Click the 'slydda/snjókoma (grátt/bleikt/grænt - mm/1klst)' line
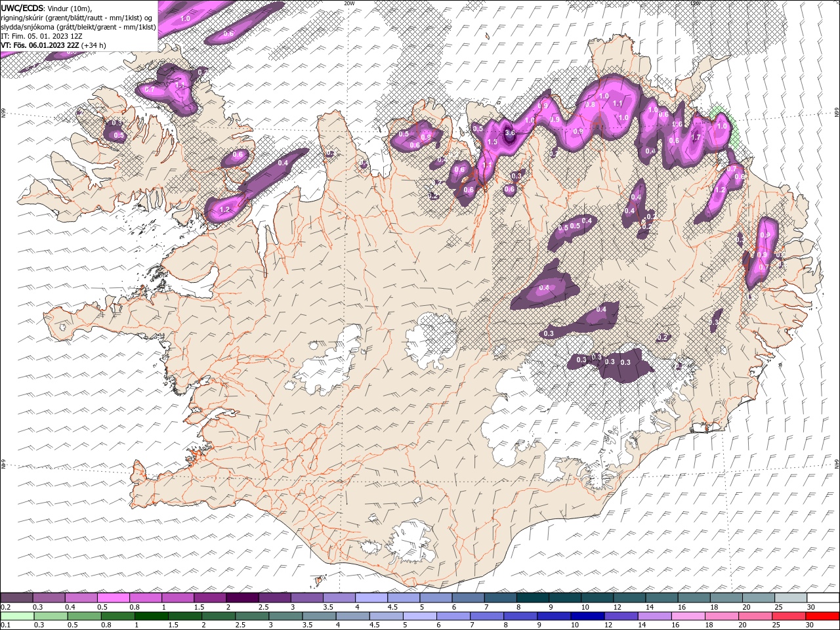 tap(79, 26)
